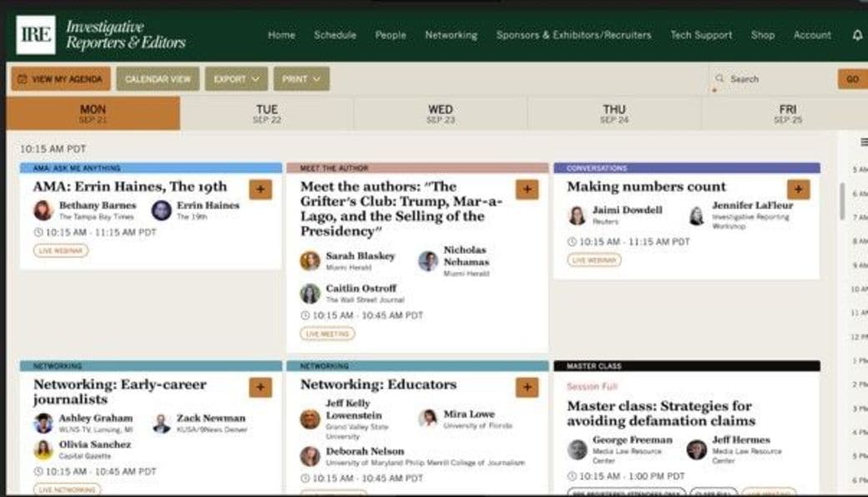
Task: Open Making numbers count session title
Action: coord(646,187)
